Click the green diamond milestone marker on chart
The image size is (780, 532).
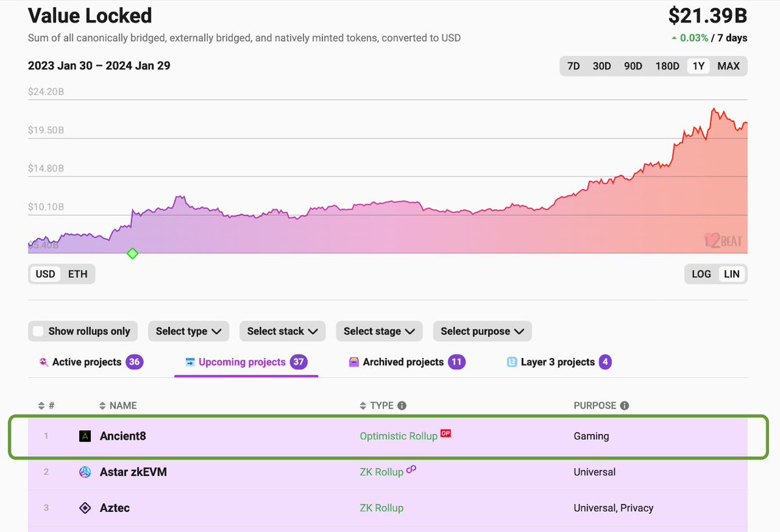coord(133,253)
